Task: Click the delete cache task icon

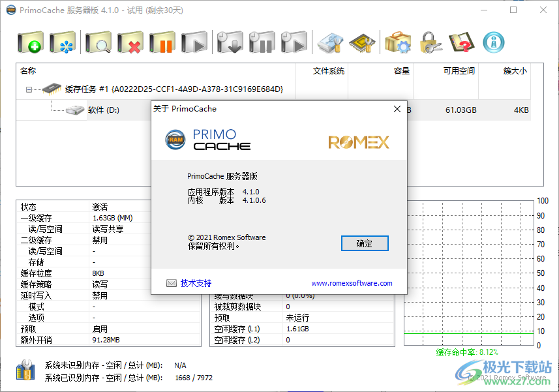Action: click(130, 42)
